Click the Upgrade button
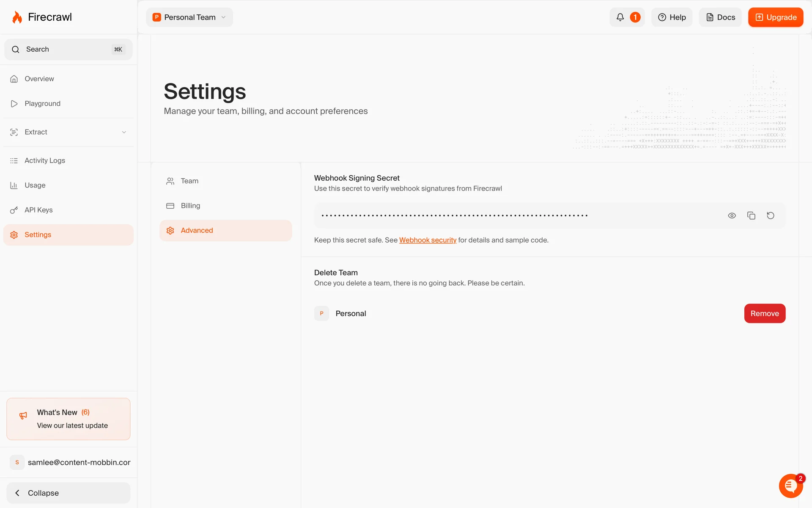This screenshot has height=508, width=812. (x=775, y=17)
